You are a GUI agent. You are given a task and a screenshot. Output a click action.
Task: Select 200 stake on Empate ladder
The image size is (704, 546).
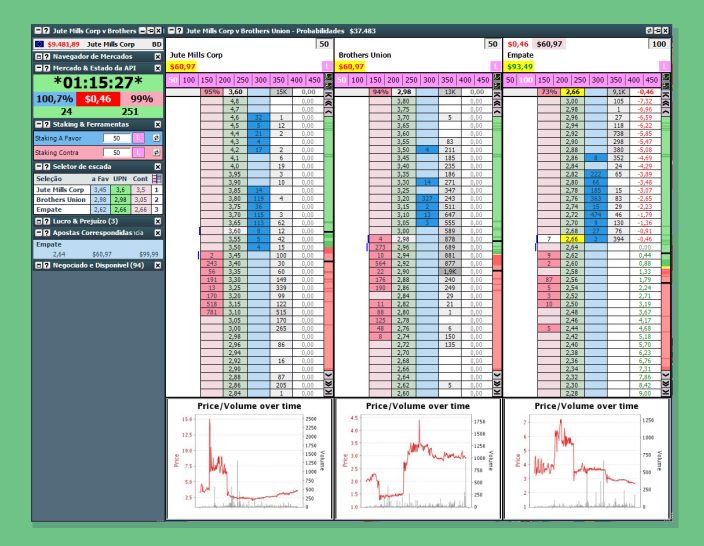point(562,80)
